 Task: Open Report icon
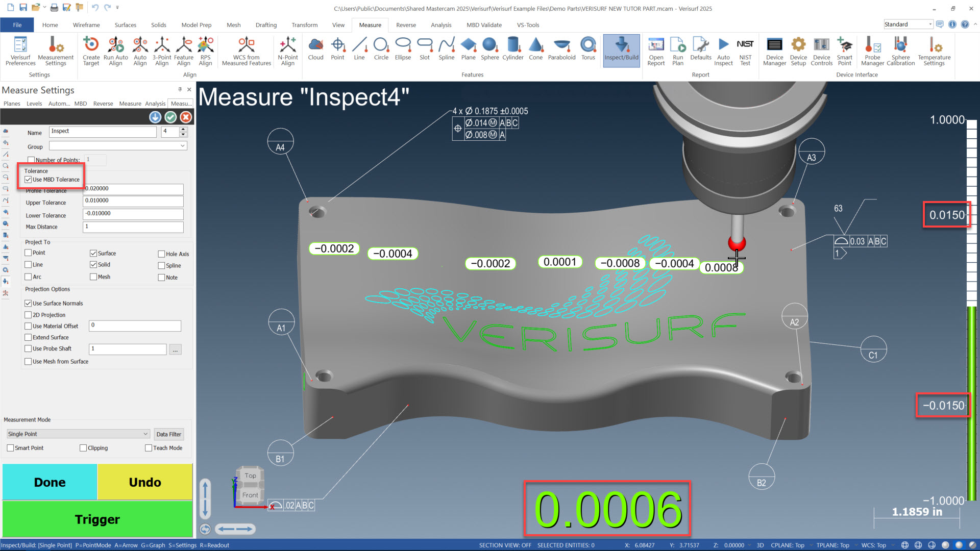pos(656,51)
